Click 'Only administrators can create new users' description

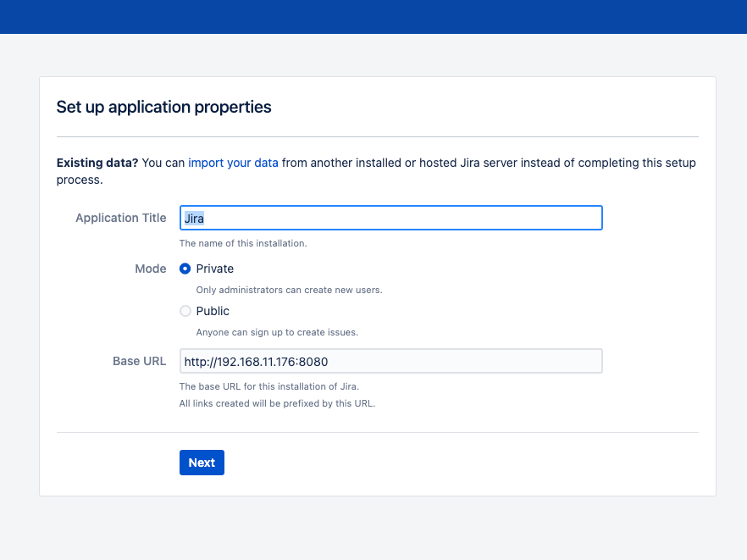(289, 291)
